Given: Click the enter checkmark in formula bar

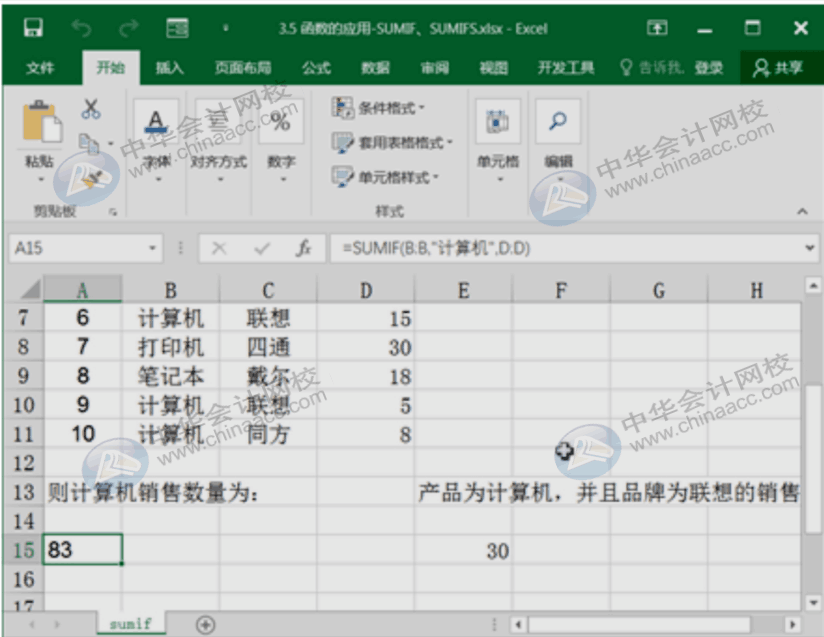Looking at the screenshot, I should 262,248.
